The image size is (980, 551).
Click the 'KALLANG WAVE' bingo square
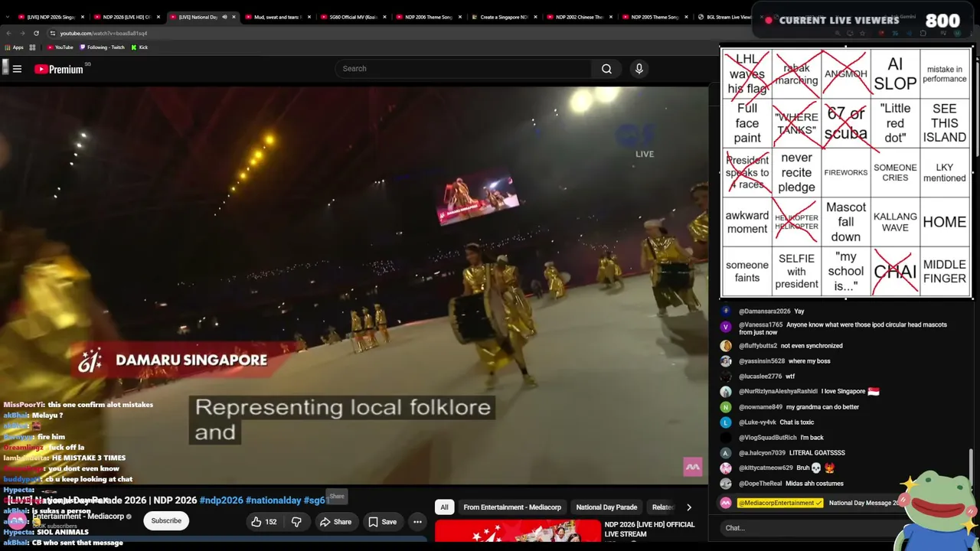(x=895, y=222)
